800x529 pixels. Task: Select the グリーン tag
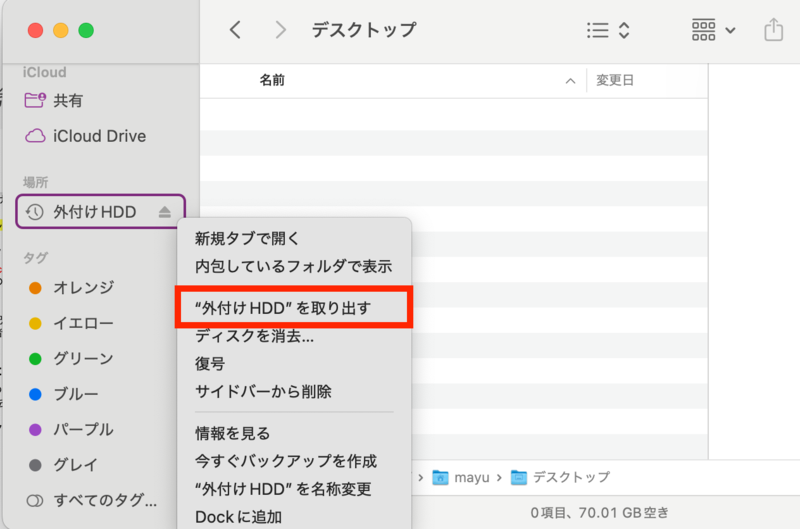click(71, 359)
